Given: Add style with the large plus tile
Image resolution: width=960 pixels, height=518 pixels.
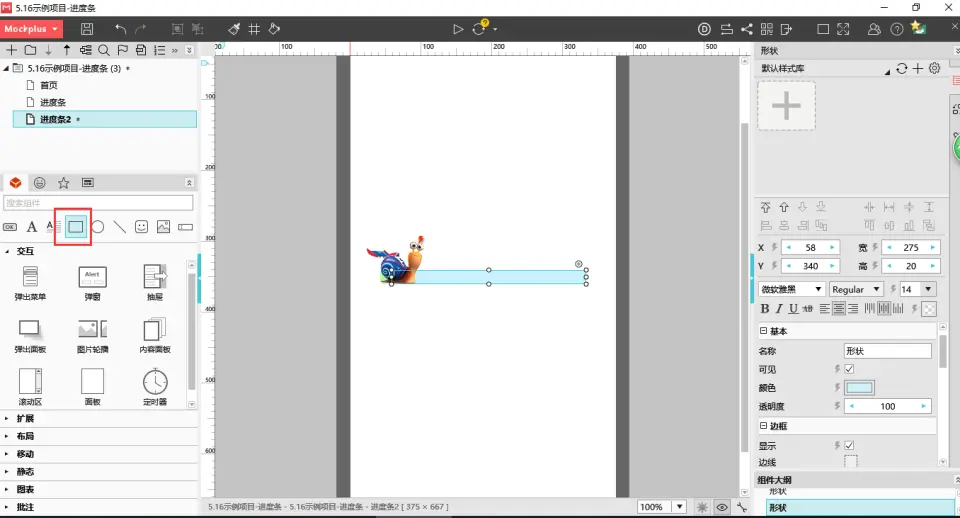Looking at the screenshot, I should pos(786,106).
